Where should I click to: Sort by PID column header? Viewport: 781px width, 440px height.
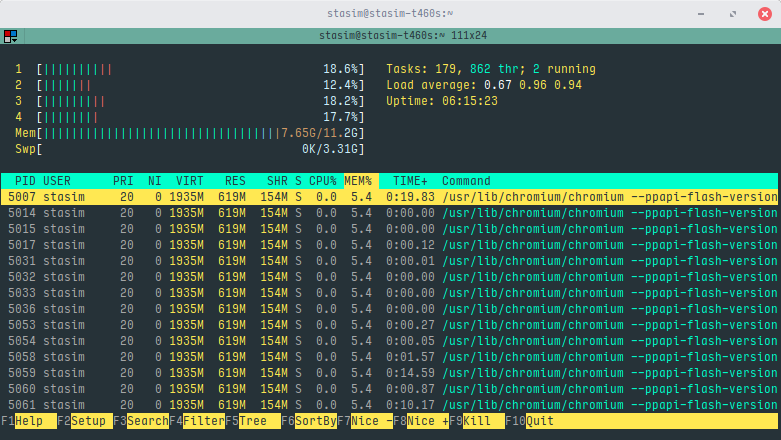click(25, 181)
